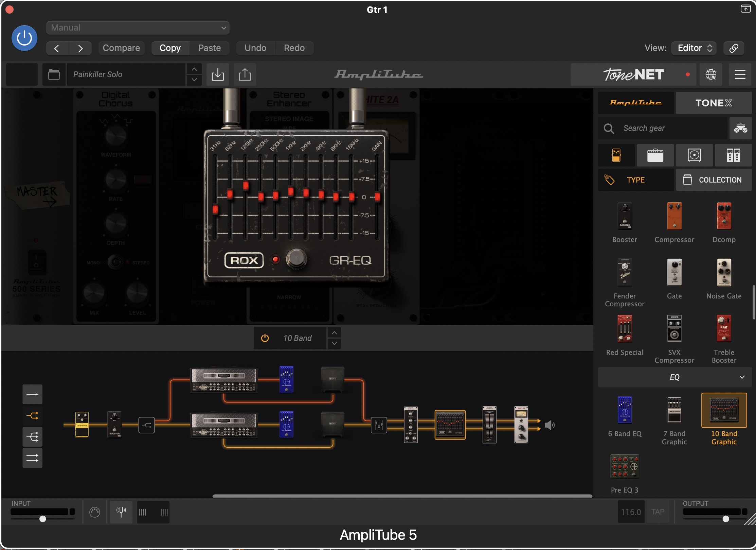The image size is (756, 550).
Task: Click the Compare button
Action: click(x=121, y=48)
